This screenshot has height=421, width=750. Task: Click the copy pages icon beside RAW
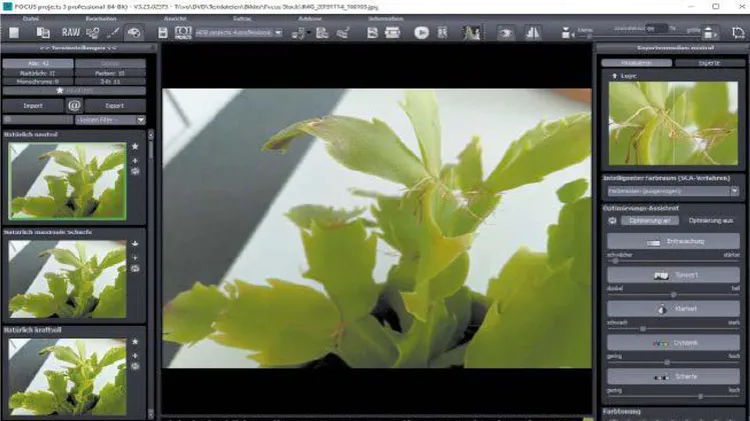coord(43,32)
